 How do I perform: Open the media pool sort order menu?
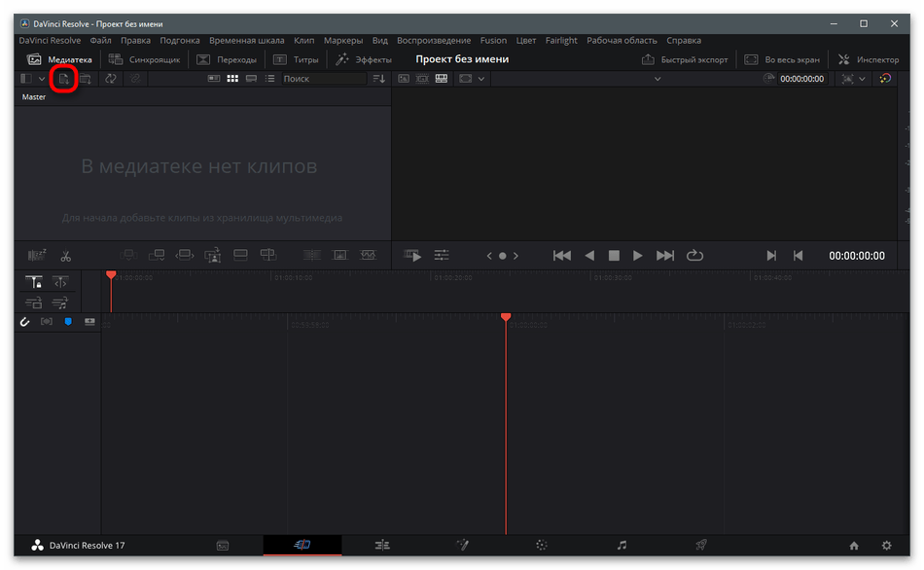[x=379, y=79]
